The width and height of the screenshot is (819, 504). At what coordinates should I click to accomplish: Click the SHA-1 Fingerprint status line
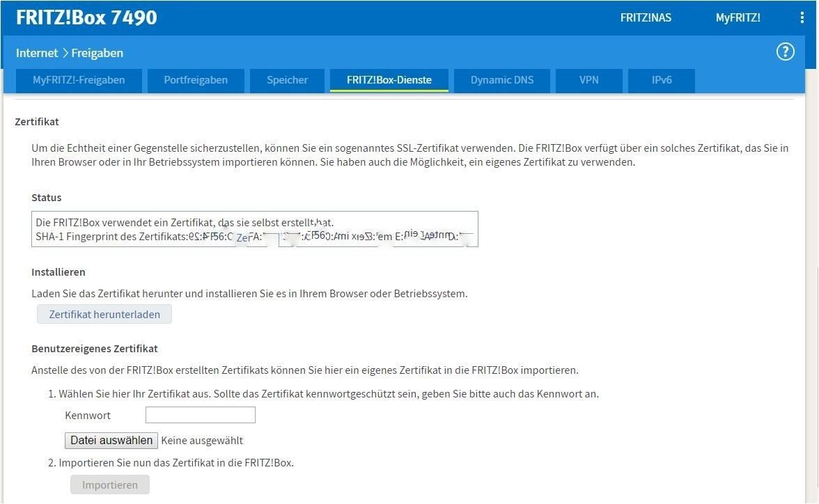253,237
